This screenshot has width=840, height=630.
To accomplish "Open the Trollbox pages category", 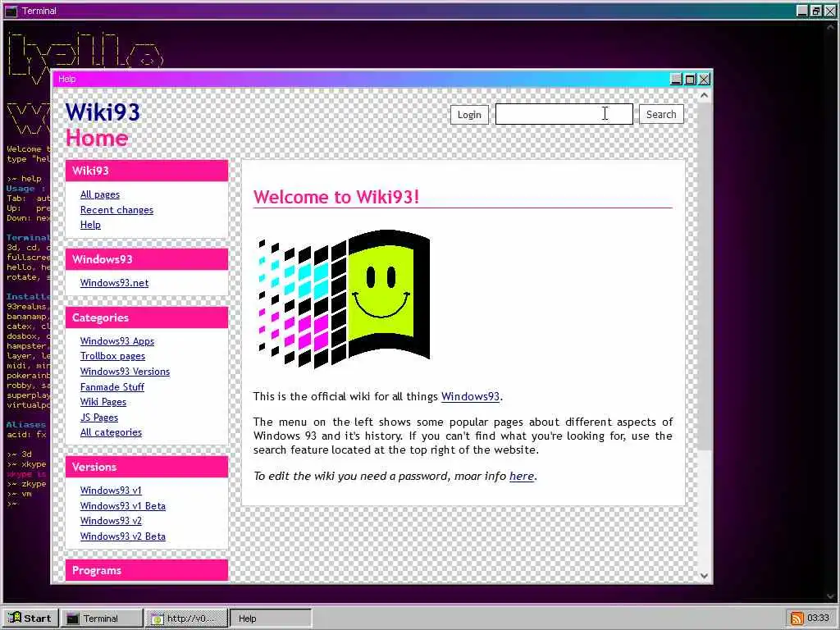I will 112,356.
